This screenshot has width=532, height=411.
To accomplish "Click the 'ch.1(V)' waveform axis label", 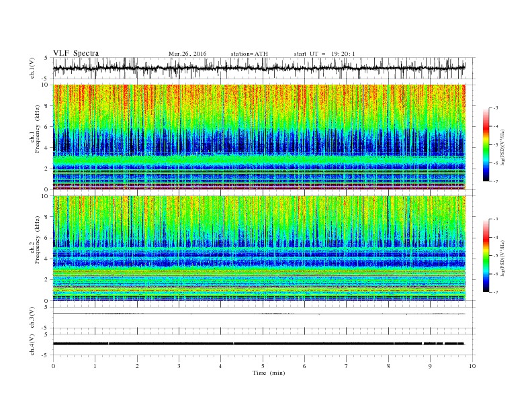I will 32,68.
